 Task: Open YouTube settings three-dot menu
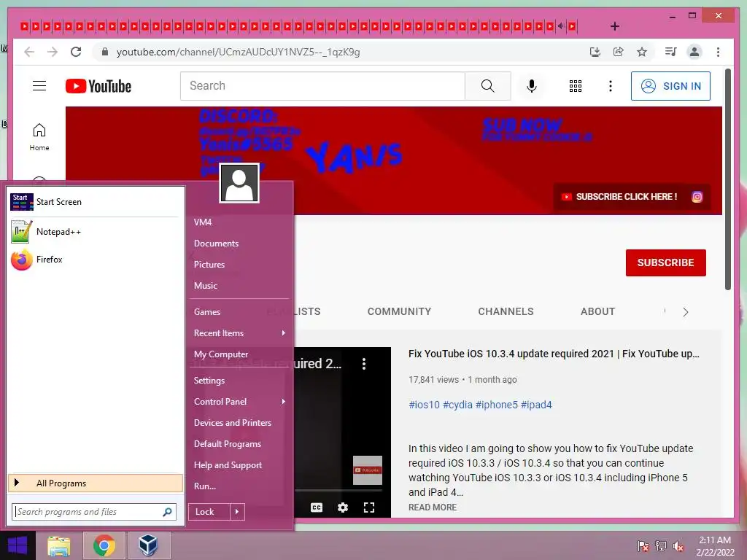click(x=611, y=86)
